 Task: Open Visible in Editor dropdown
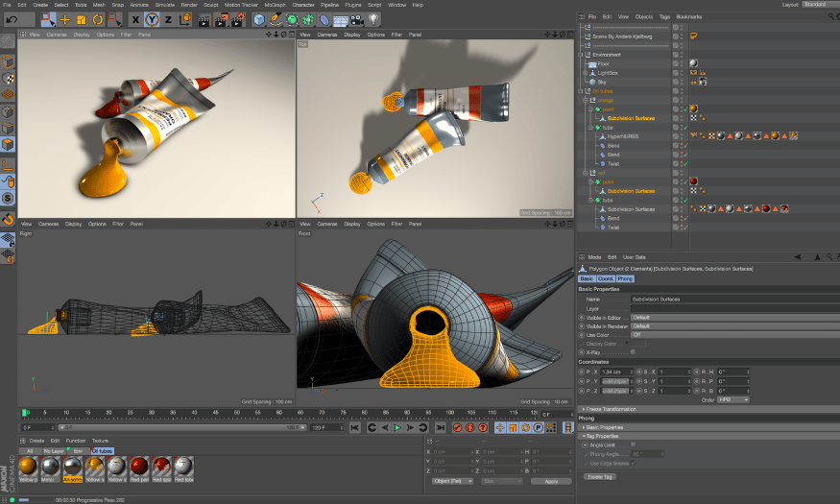[735, 318]
